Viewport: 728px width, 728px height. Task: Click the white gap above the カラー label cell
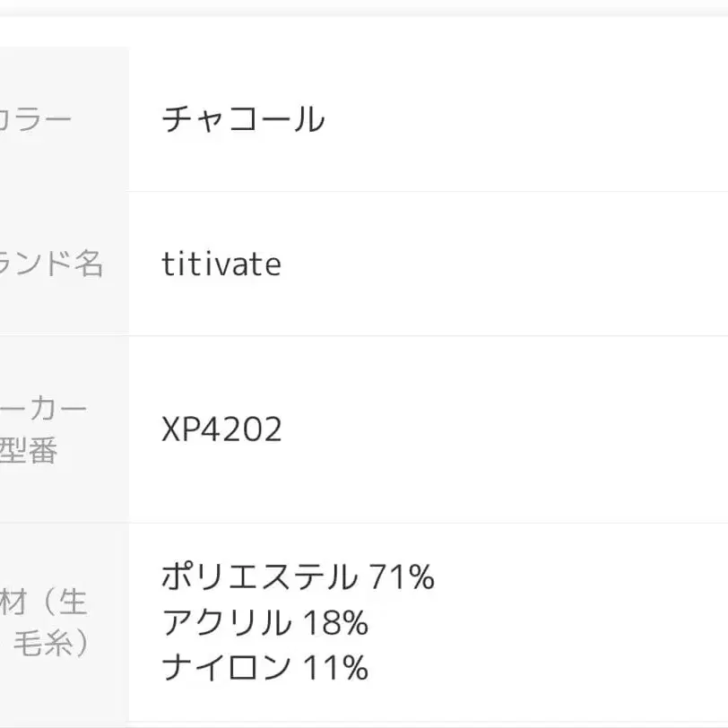click(x=63, y=32)
